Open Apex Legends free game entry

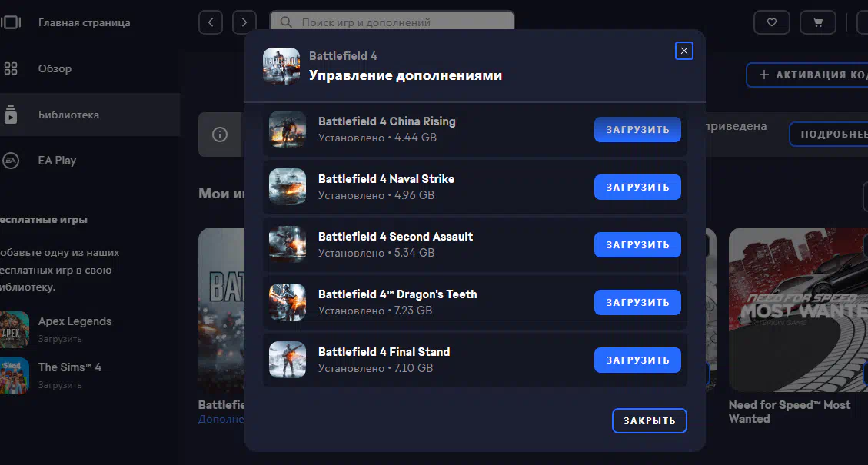[x=75, y=321]
